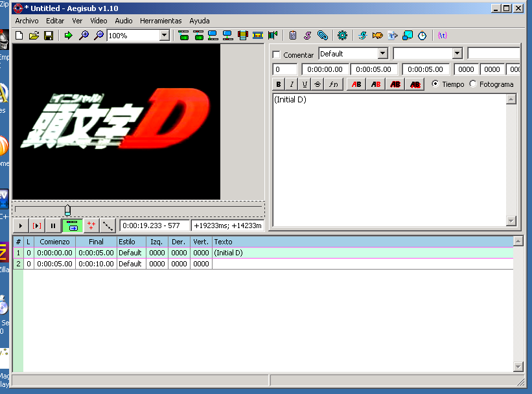Click the first AB primary color button
This screenshot has width=532, height=394.
point(356,84)
